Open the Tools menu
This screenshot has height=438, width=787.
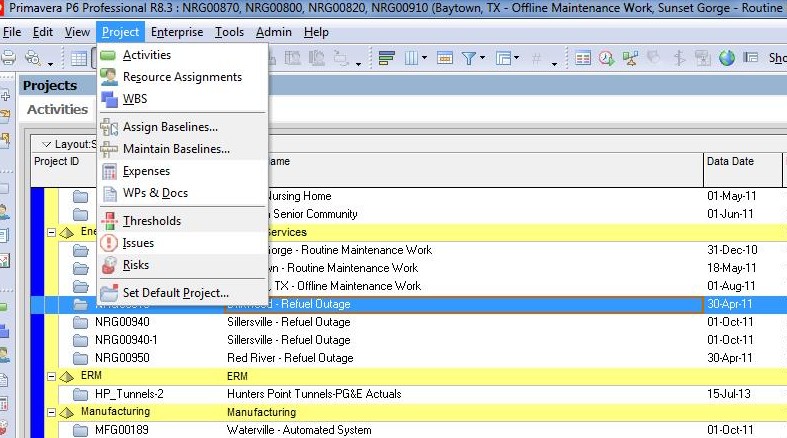tap(229, 32)
